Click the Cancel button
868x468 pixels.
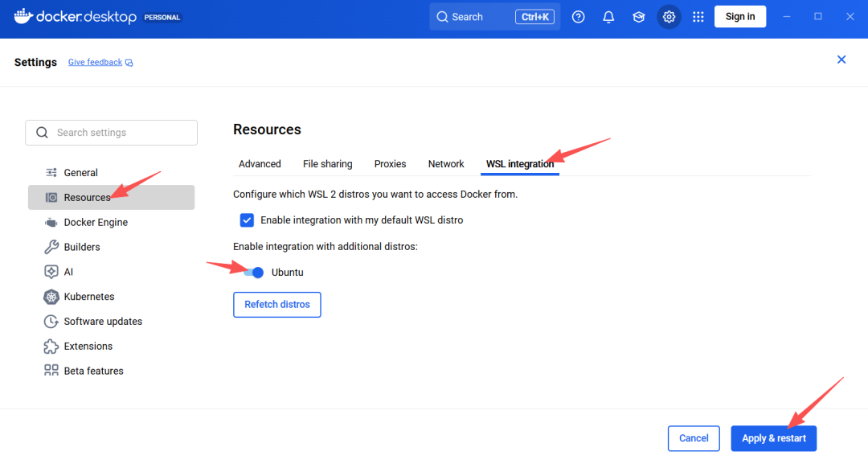click(694, 438)
